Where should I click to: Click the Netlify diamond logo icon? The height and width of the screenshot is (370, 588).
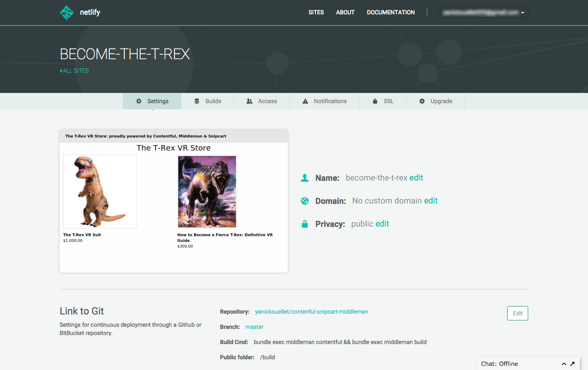[67, 13]
